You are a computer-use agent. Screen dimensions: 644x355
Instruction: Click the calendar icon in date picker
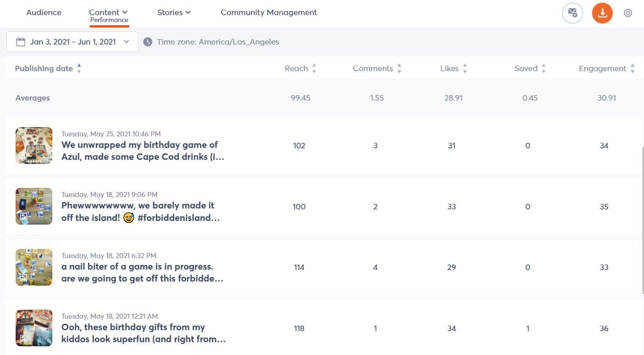click(x=20, y=42)
